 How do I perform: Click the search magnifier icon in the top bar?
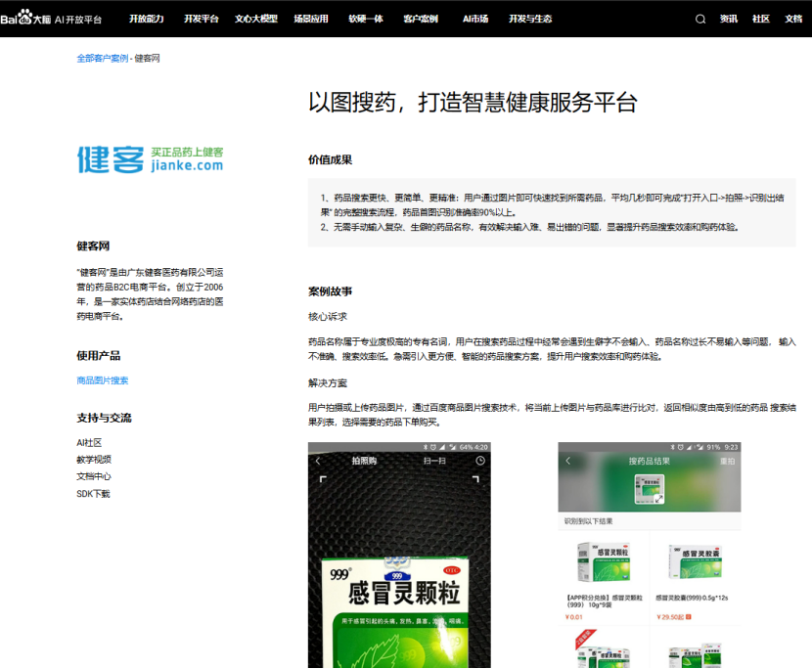coord(700,18)
